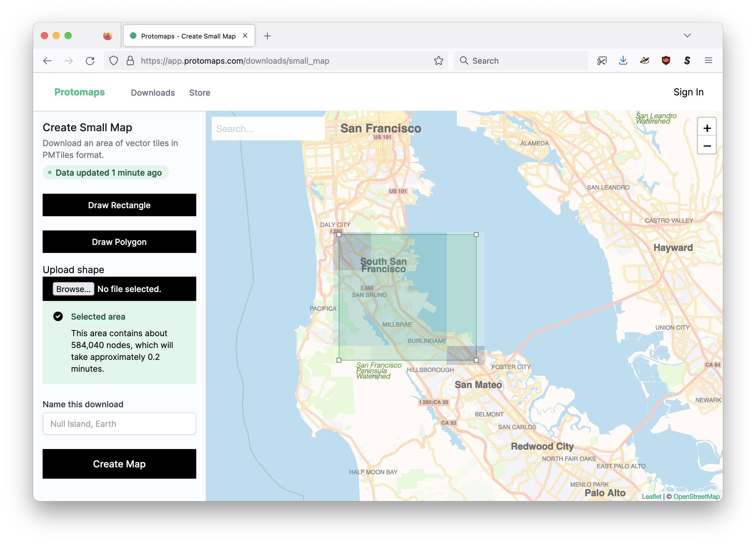Open a new tab with plus icon
The image size is (756, 545).
267,36
